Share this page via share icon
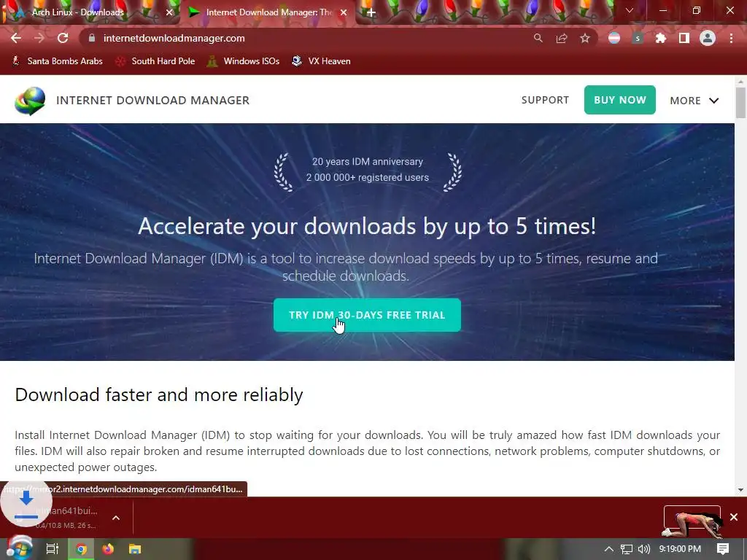The height and width of the screenshot is (560, 747). [562, 38]
